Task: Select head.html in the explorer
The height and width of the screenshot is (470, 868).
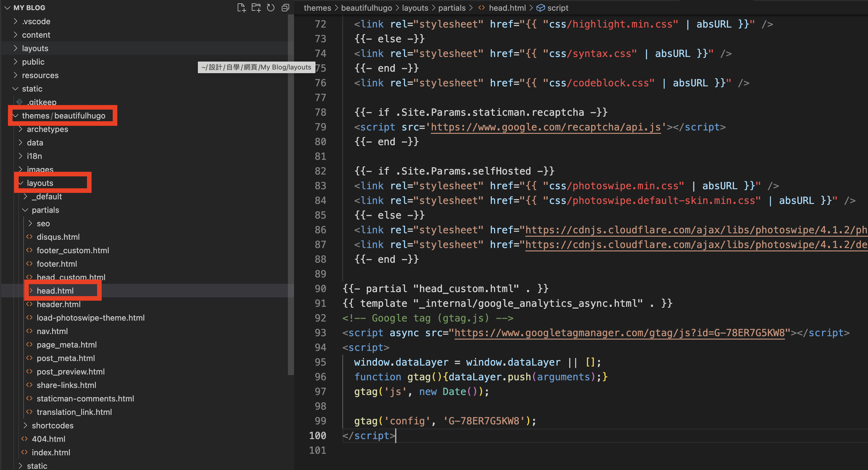Action: tap(55, 291)
